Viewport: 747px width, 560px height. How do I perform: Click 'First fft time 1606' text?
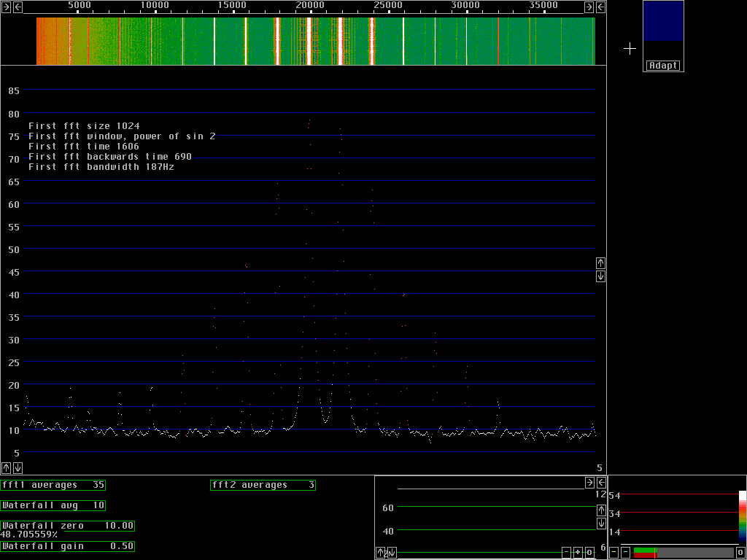(x=84, y=147)
